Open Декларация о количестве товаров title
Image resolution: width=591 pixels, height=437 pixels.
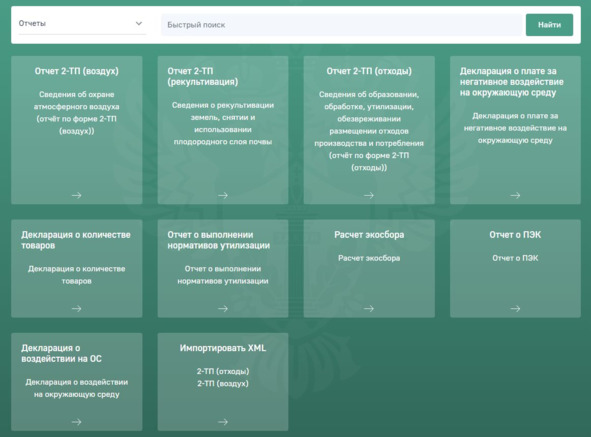pos(76,240)
